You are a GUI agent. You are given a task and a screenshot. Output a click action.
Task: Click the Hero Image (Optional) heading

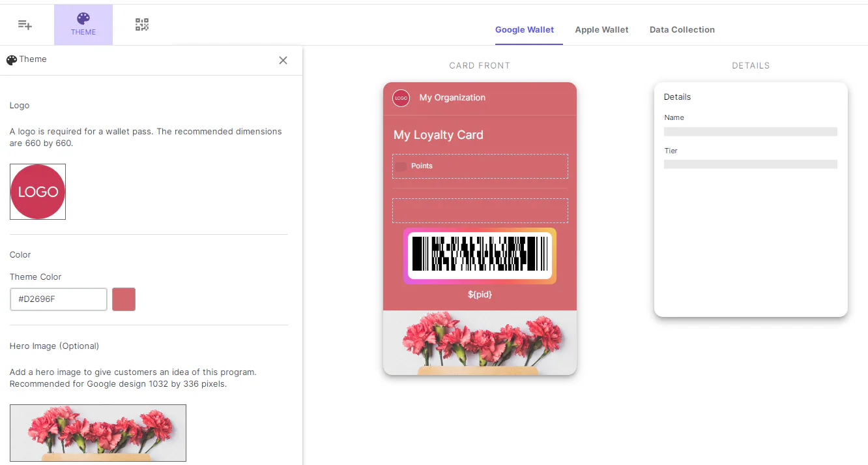click(x=54, y=346)
